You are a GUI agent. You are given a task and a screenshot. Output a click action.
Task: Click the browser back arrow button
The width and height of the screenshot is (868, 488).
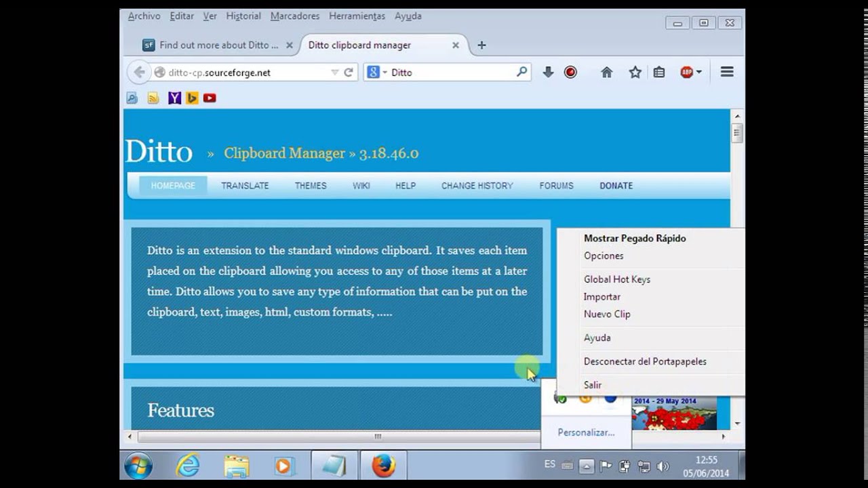coord(139,73)
